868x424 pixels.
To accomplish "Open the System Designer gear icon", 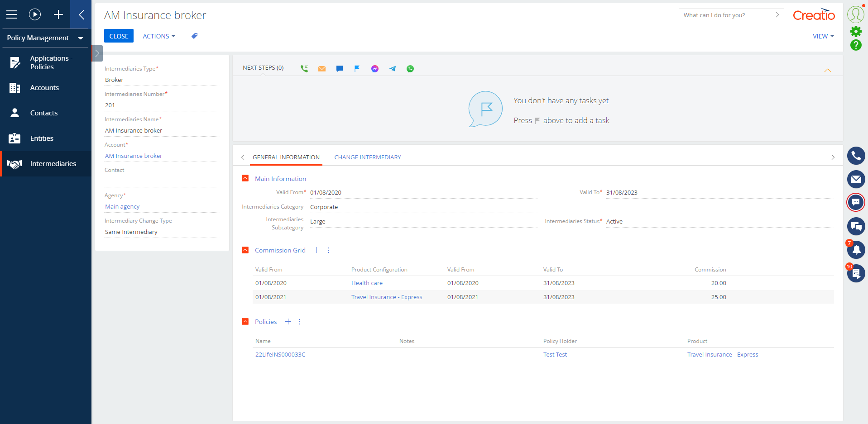I will pyautogui.click(x=856, y=31).
